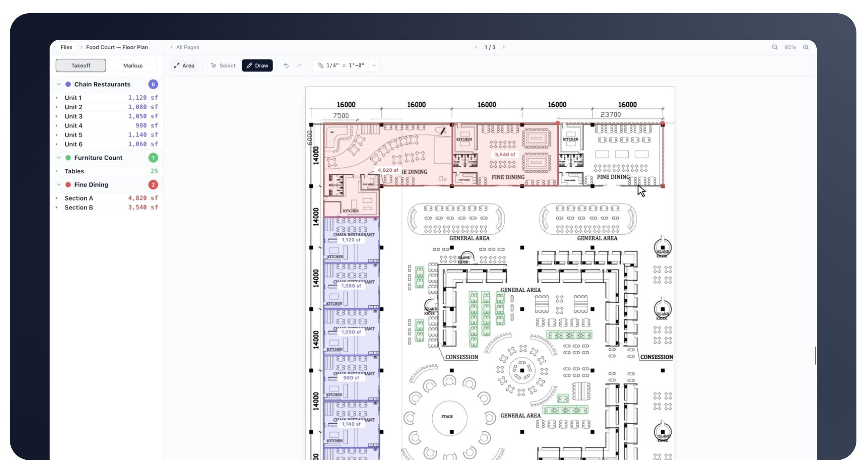Select the Tables count item

click(x=74, y=171)
